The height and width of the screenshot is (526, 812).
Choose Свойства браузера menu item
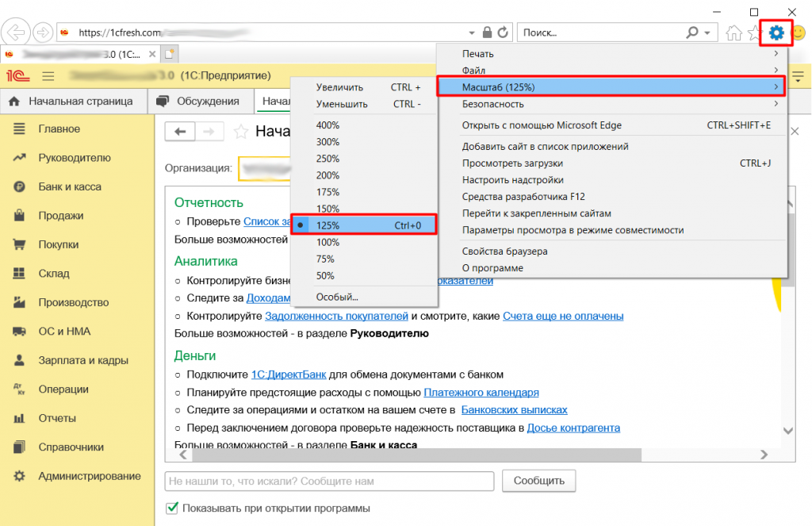pyautogui.click(x=504, y=251)
